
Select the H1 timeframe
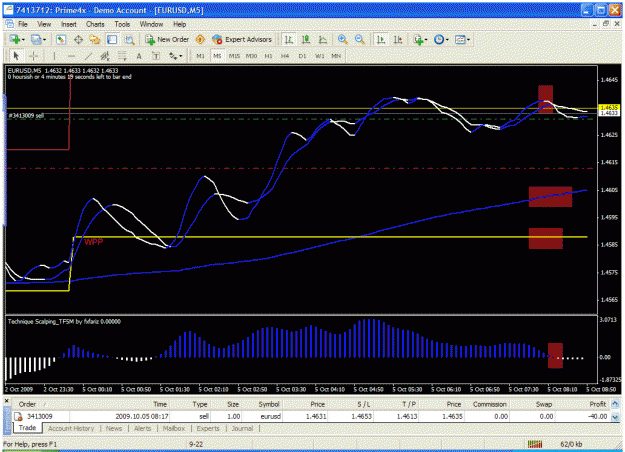tap(268, 56)
